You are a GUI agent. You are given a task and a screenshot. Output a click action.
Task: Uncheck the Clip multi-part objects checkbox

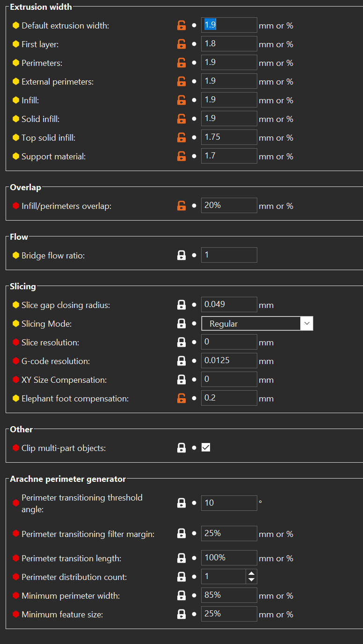pyautogui.click(x=206, y=447)
